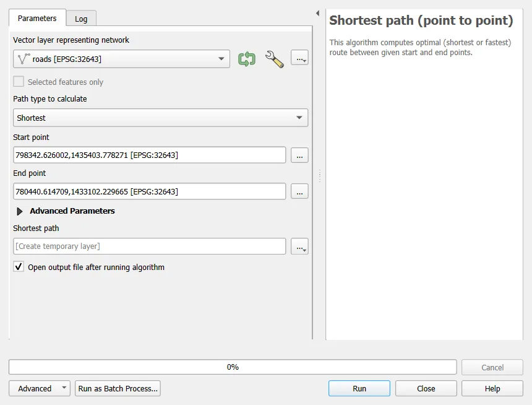Screen dimensions: 532x405
Task: Open the roads network layer dropdown
Action: click(121, 59)
